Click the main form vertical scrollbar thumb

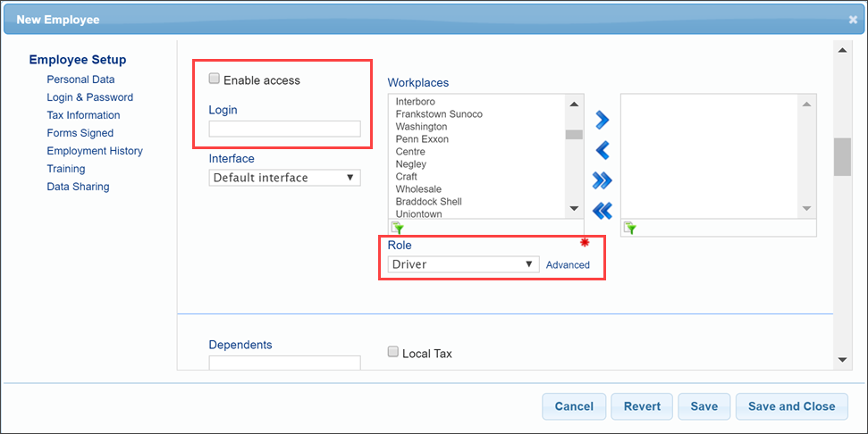tap(842, 158)
